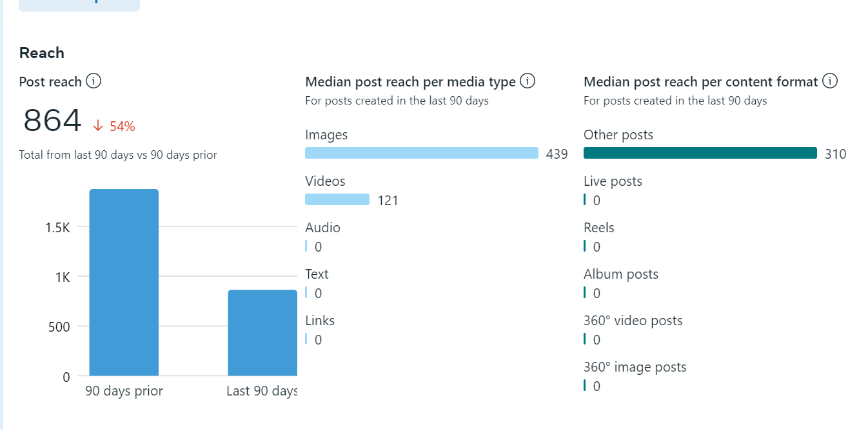Click the Audio zero-value bar marker
The height and width of the screenshot is (429, 868).
[x=306, y=246]
